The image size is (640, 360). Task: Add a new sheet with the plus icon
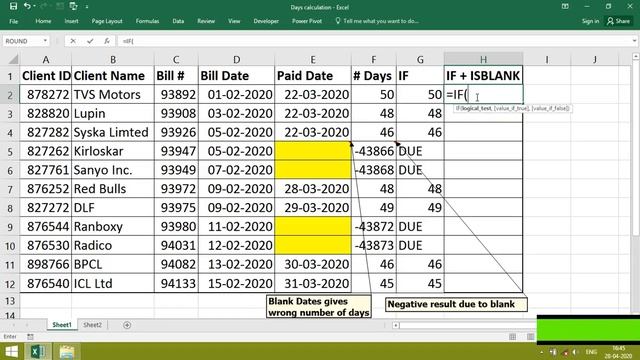pos(127,325)
